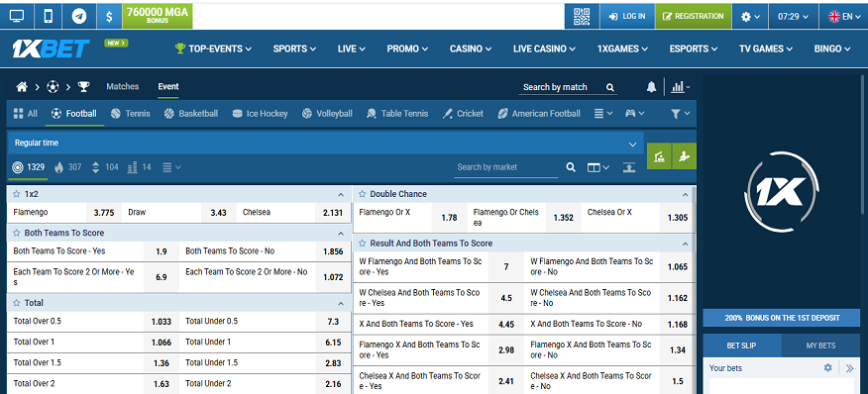Click the 760000 MGA bonus button
Image resolution: width=868 pixels, height=394 pixels.
[158, 16]
